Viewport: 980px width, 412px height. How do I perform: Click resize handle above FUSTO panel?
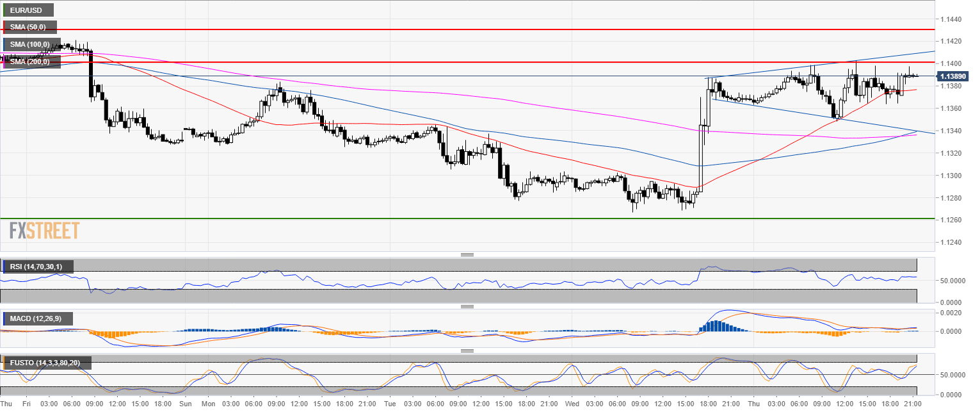(x=467, y=350)
